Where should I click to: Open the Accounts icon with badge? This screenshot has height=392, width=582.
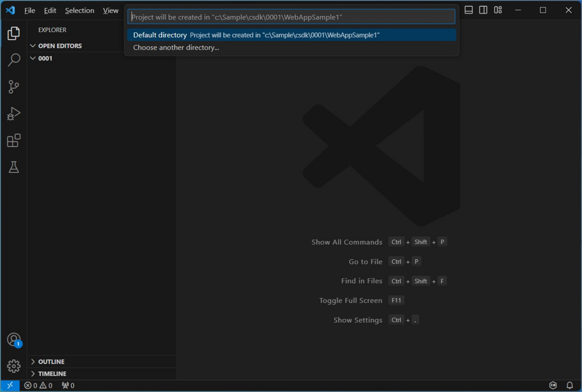click(14, 340)
